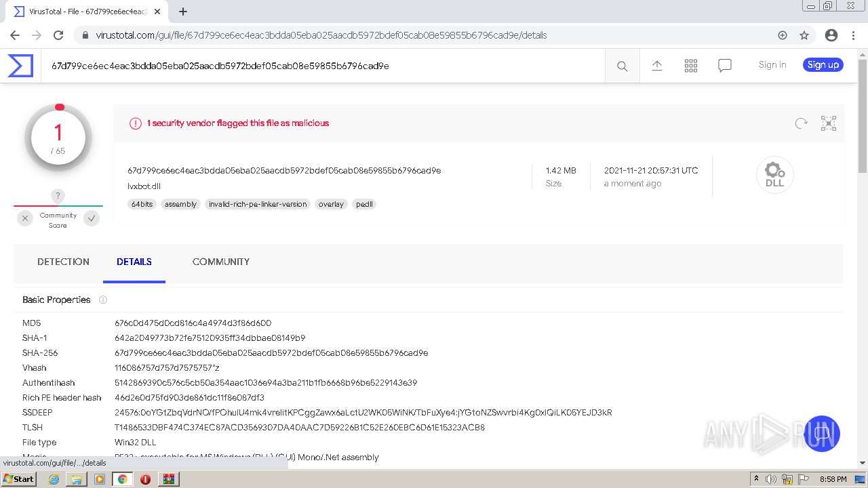Click the malicious vendor flagged message
This screenshot has width=868, height=488.
(x=238, y=123)
